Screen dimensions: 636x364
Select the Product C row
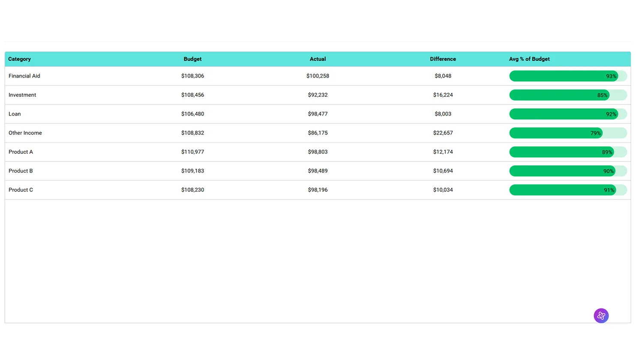[21, 190]
